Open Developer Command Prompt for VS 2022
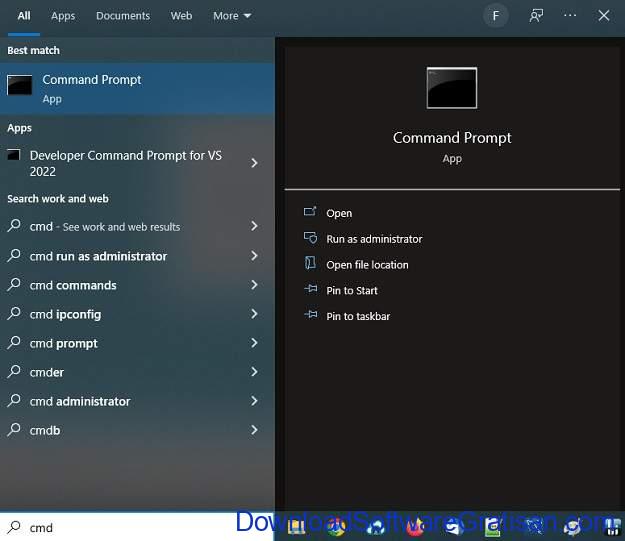This screenshot has width=625, height=541. pyautogui.click(x=126, y=163)
